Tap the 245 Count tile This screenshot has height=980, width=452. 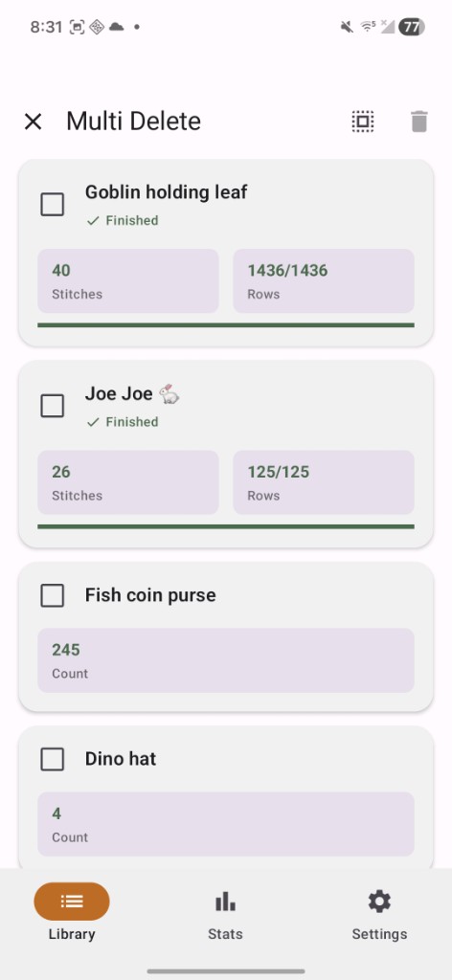click(226, 660)
